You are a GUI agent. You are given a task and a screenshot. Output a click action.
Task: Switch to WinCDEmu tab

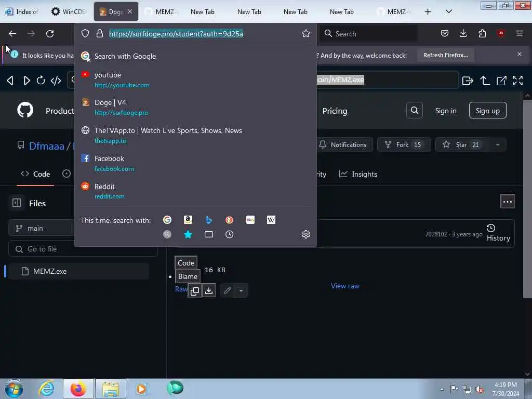[69, 11]
